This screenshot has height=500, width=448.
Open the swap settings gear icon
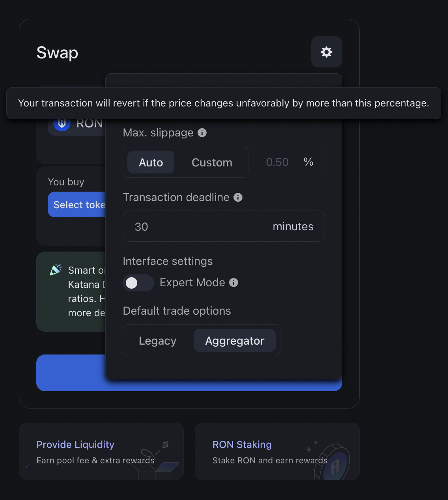point(327,52)
